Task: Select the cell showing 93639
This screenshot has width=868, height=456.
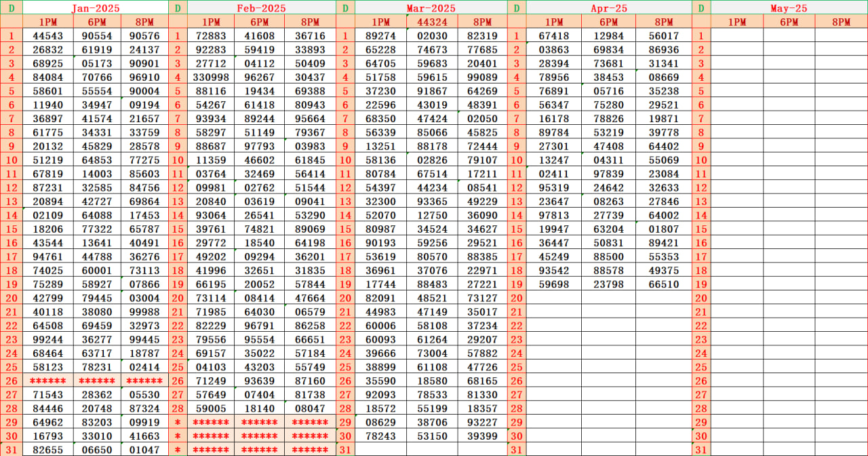Action: tap(260, 381)
